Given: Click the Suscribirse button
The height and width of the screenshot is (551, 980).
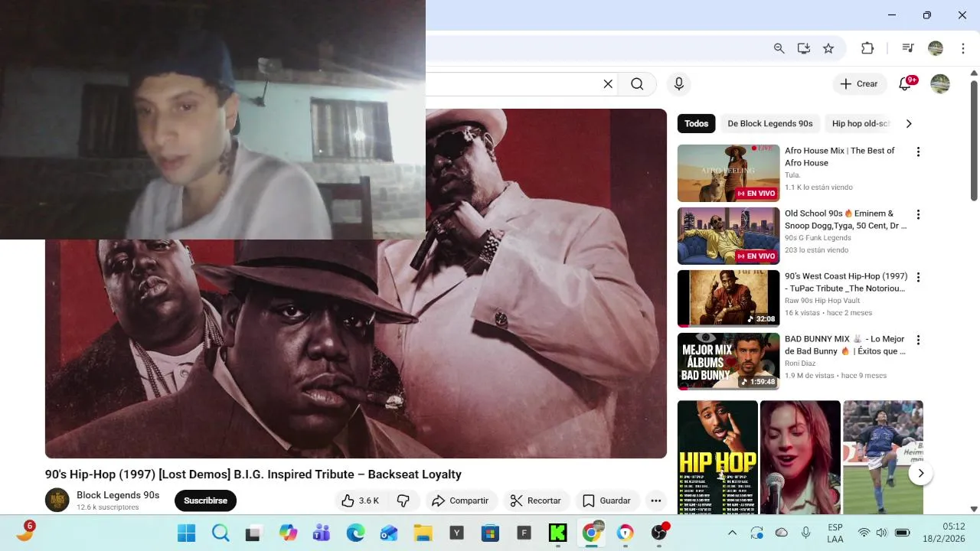Looking at the screenshot, I should pyautogui.click(x=205, y=500).
